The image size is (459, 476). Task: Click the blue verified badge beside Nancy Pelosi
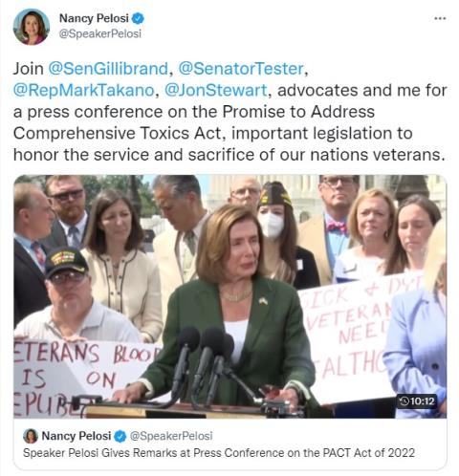[x=138, y=18]
